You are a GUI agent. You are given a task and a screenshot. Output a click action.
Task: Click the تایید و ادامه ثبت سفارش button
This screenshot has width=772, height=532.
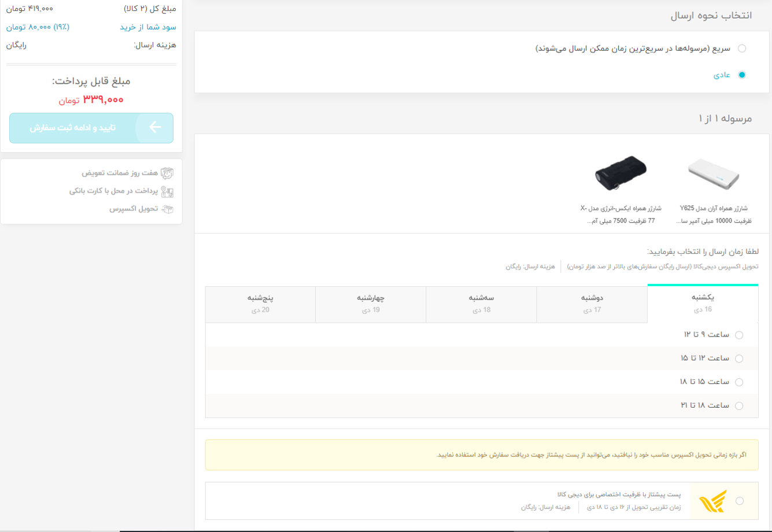coord(91,128)
